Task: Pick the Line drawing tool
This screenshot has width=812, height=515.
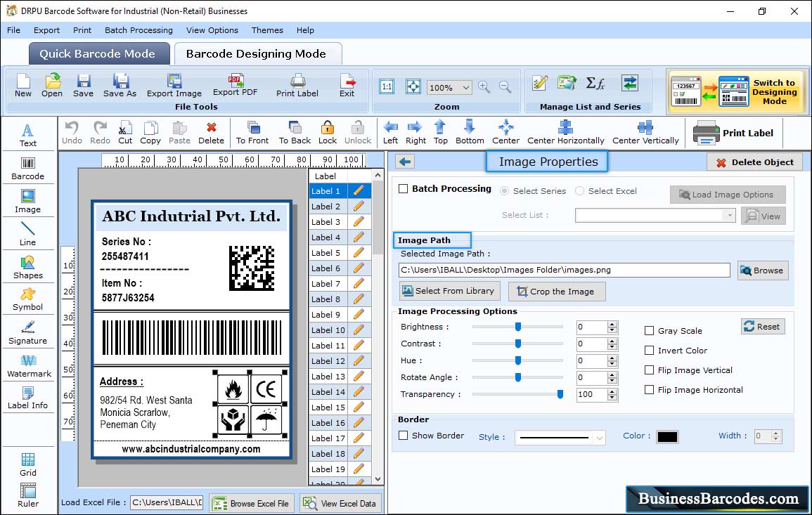Action: pyautogui.click(x=28, y=234)
